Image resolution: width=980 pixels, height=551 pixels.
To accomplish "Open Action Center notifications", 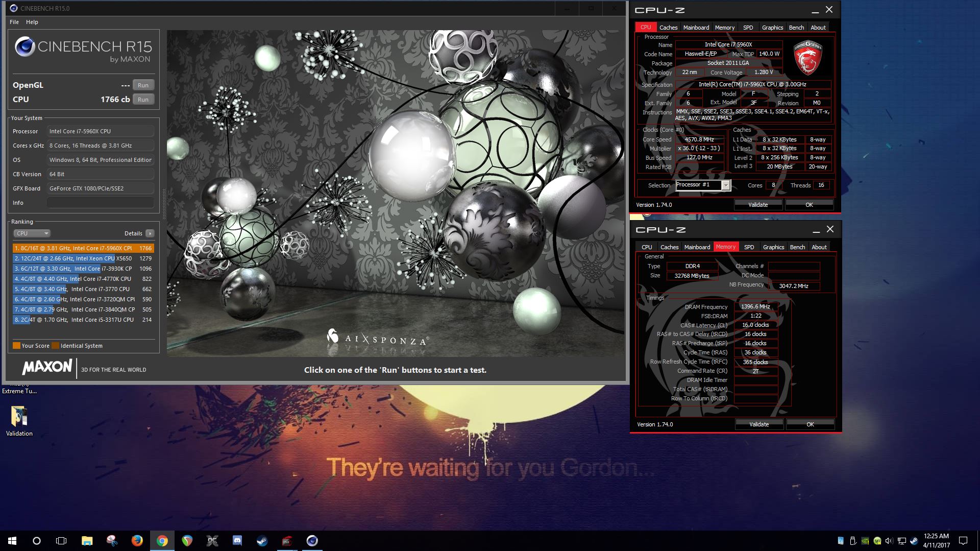I will tap(963, 541).
